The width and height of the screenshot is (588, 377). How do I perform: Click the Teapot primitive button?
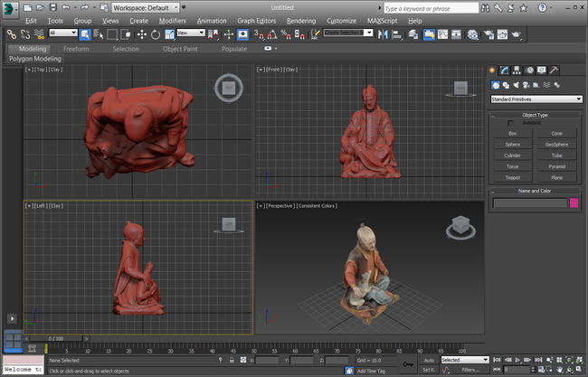coord(513,177)
